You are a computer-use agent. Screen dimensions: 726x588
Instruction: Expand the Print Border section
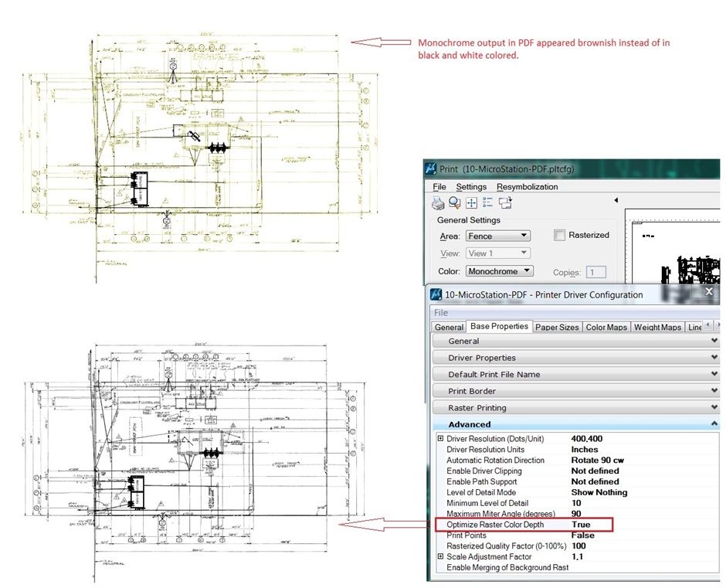575,391
